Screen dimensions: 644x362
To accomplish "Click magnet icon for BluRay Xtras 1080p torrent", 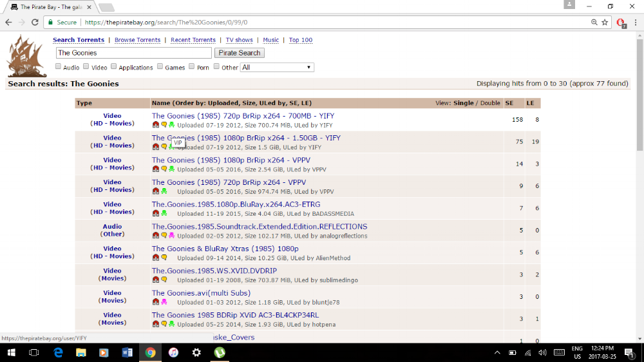I will [156, 258].
